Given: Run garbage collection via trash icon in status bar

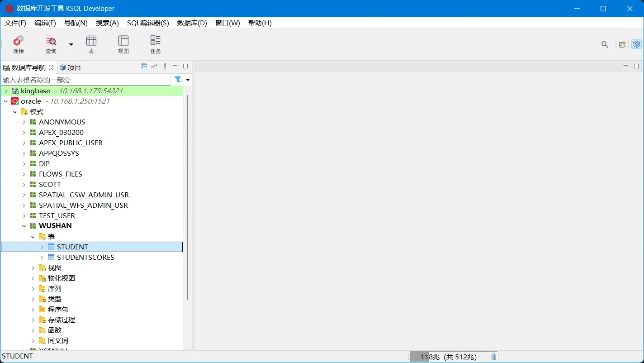Looking at the screenshot, I should tap(493, 356).
